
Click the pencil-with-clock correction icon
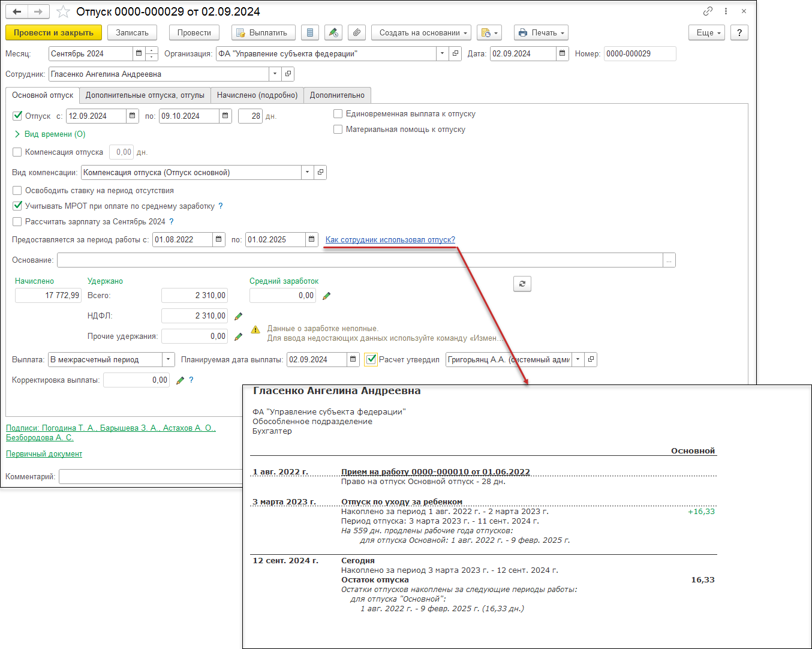(x=333, y=32)
